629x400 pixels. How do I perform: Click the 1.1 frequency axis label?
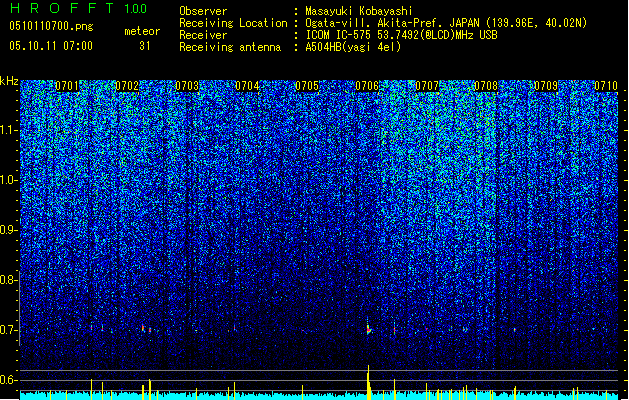[8, 130]
